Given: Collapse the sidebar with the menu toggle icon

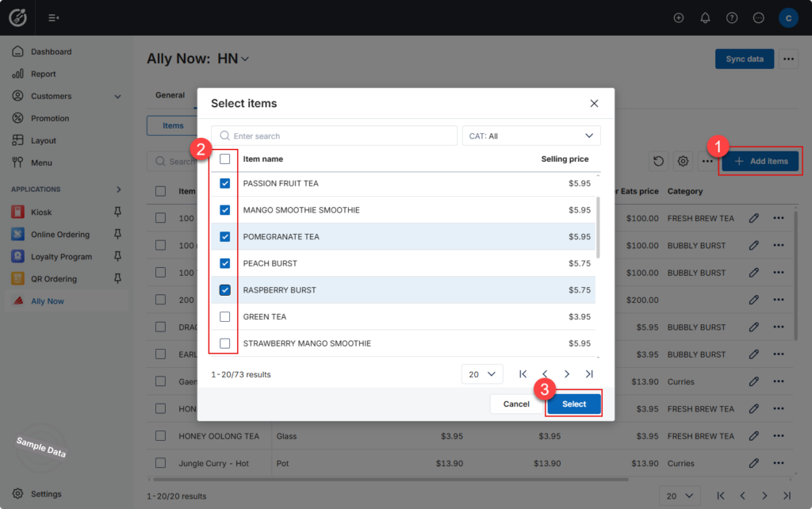Looking at the screenshot, I should [53, 18].
